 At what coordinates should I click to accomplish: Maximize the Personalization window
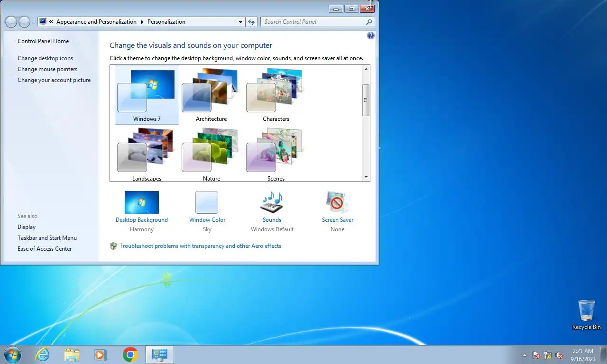[x=351, y=9]
